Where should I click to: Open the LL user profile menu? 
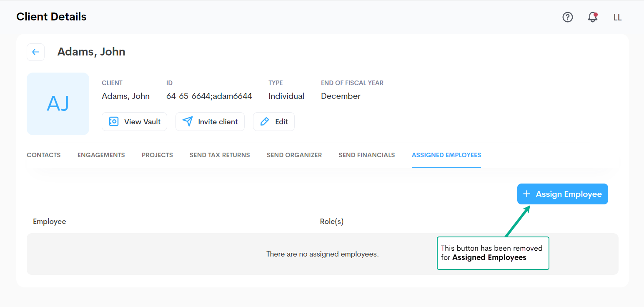tap(617, 17)
